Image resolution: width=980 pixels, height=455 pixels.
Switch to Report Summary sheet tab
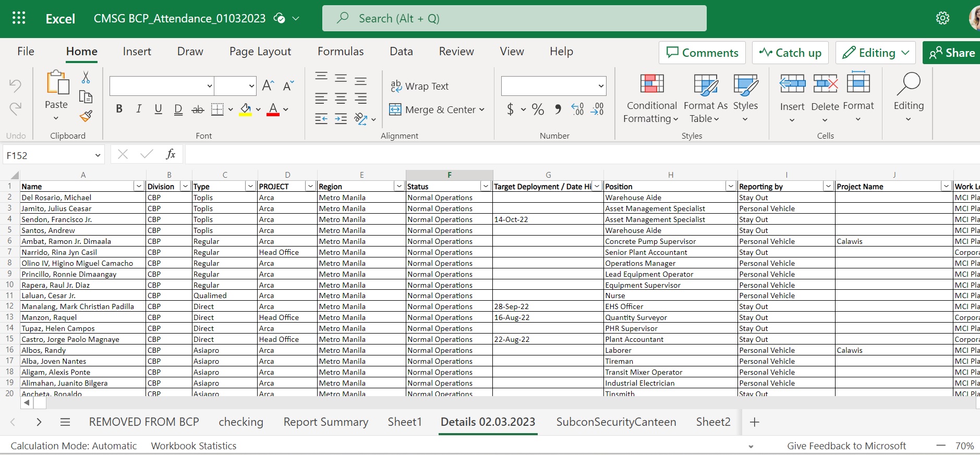pos(326,422)
